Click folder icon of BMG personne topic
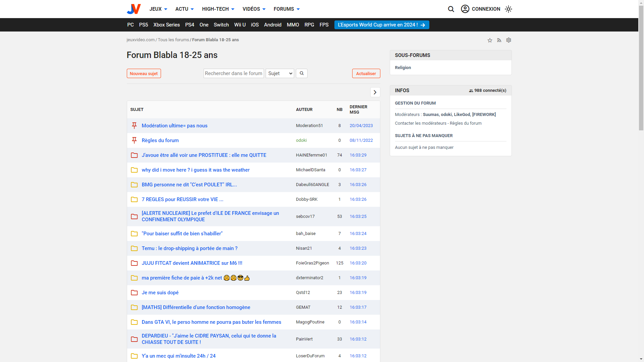Image resolution: width=644 pixels, height=362 pixels. coord(134,185)
